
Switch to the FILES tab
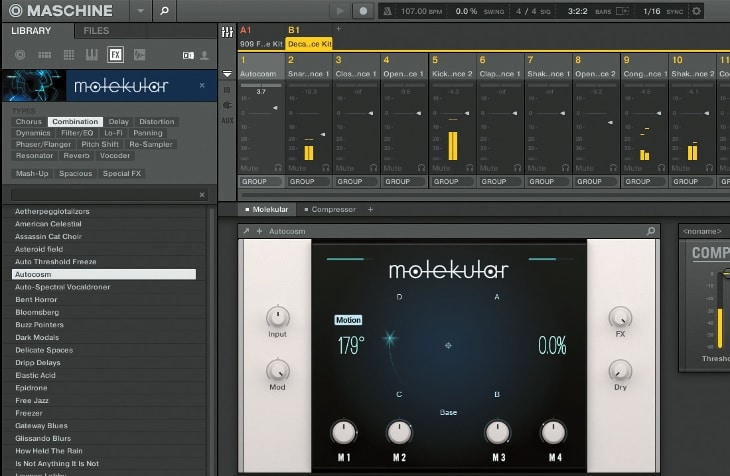pyautogui.click(x=96, y=31)
